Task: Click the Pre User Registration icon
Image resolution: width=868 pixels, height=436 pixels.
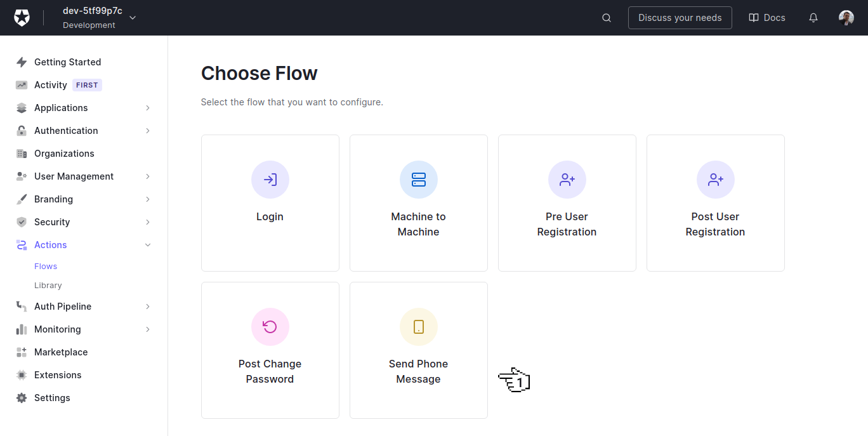Action: 567,180
